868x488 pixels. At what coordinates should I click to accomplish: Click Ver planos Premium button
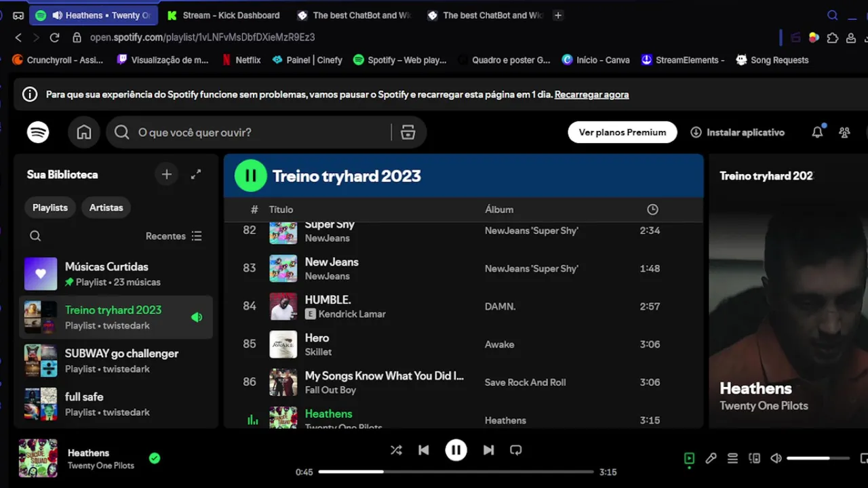tap(623, 132)
